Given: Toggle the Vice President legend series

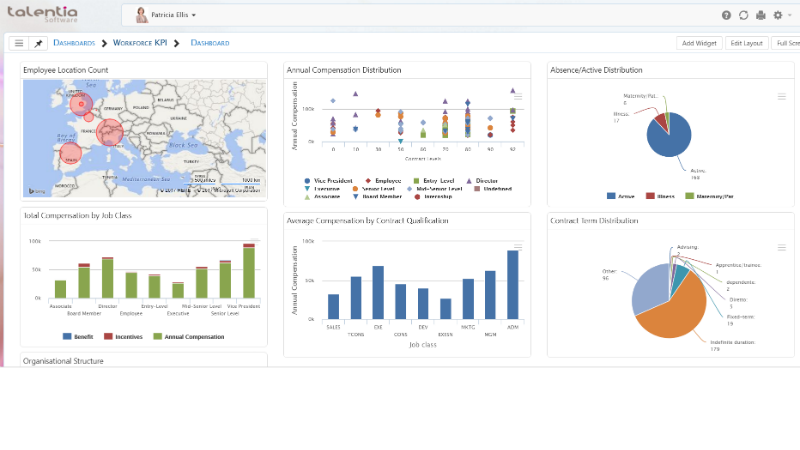Looking at the screenshot, I should [328, 181].
